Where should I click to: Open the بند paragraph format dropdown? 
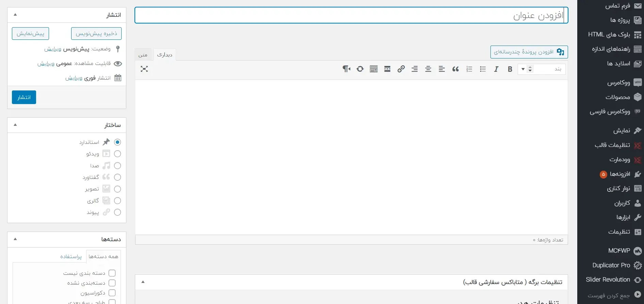click(541, 69)
